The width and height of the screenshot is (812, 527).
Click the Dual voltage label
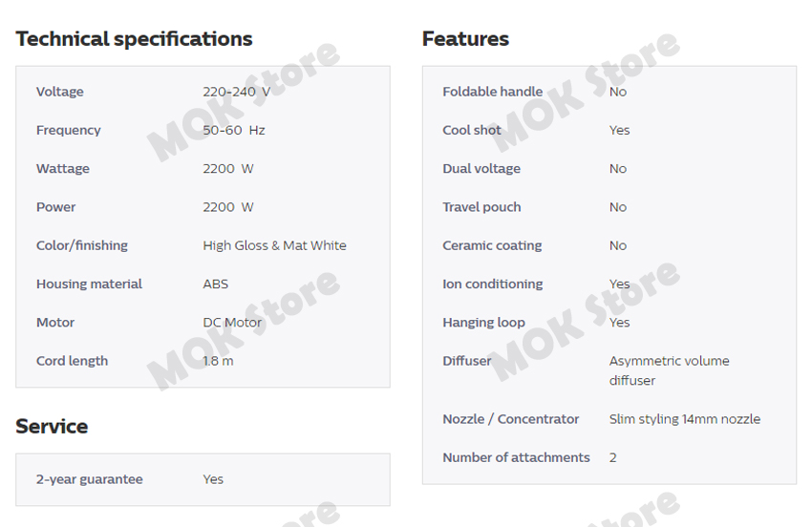tap(481, 169)
